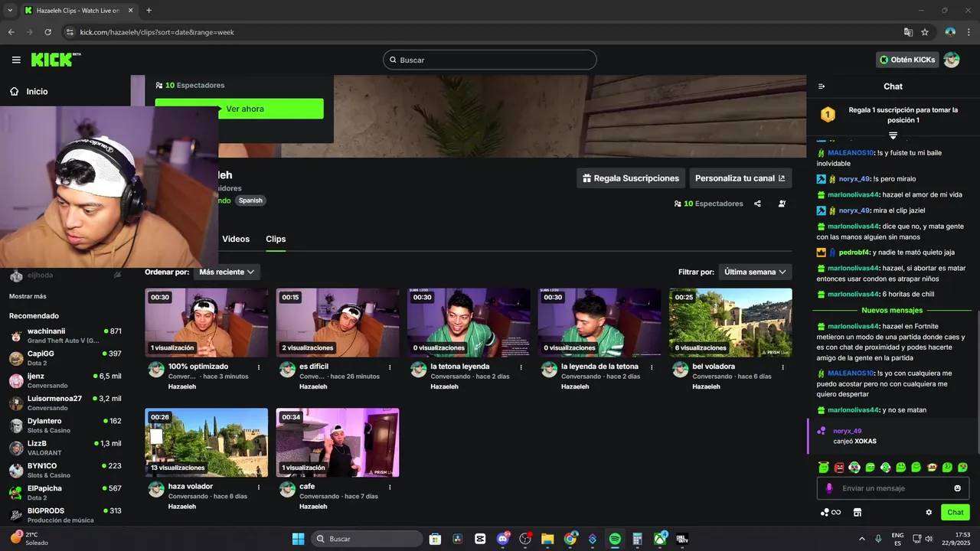Open DaVinci Resolve from the taskbar
This screenshot has width=980, height=551.
click(x=458, y=539)
